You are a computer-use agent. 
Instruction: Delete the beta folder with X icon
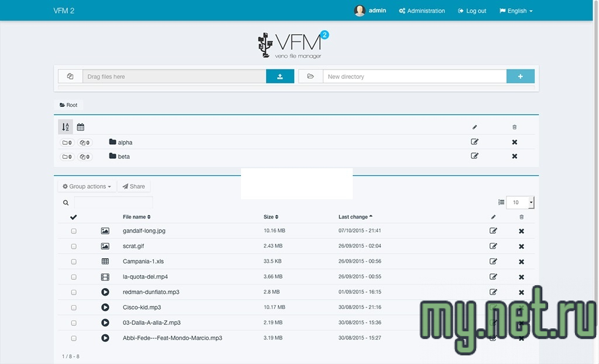(x=515, y=157)
